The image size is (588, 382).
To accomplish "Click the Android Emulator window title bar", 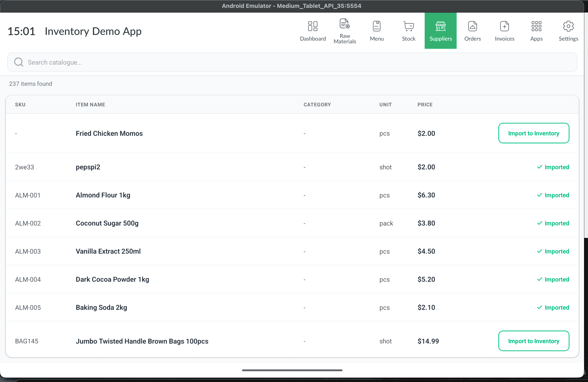I will [x=292, y=6].
